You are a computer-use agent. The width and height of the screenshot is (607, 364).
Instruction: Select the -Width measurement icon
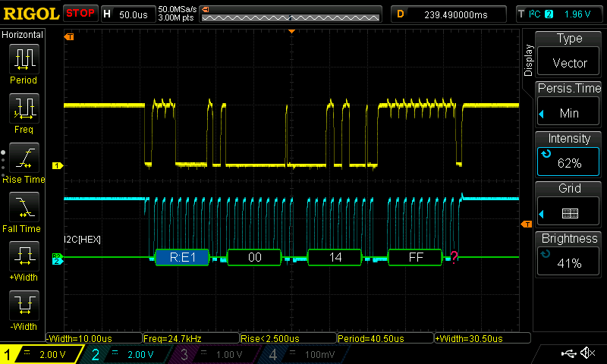click(x=24, y=305)
